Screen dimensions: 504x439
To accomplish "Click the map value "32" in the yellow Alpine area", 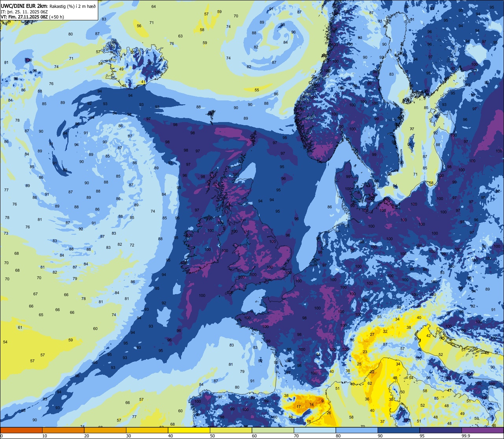I will point(385,331).
